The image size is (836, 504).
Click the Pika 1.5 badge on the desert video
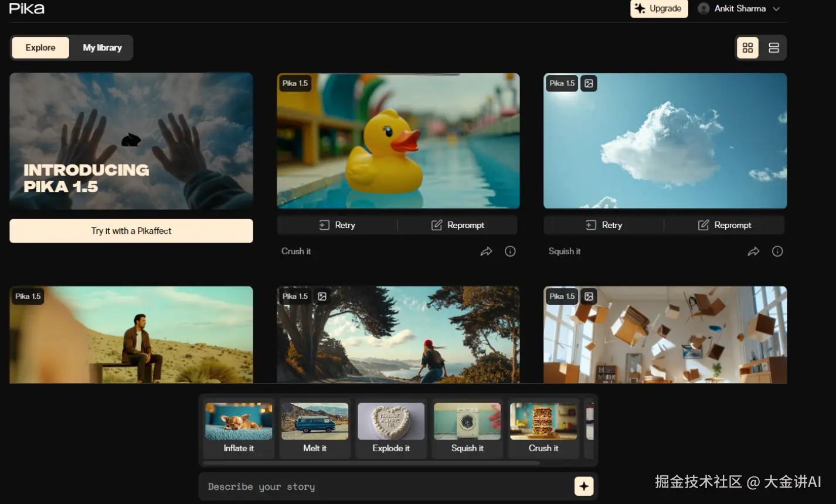(x=28, y=297)
